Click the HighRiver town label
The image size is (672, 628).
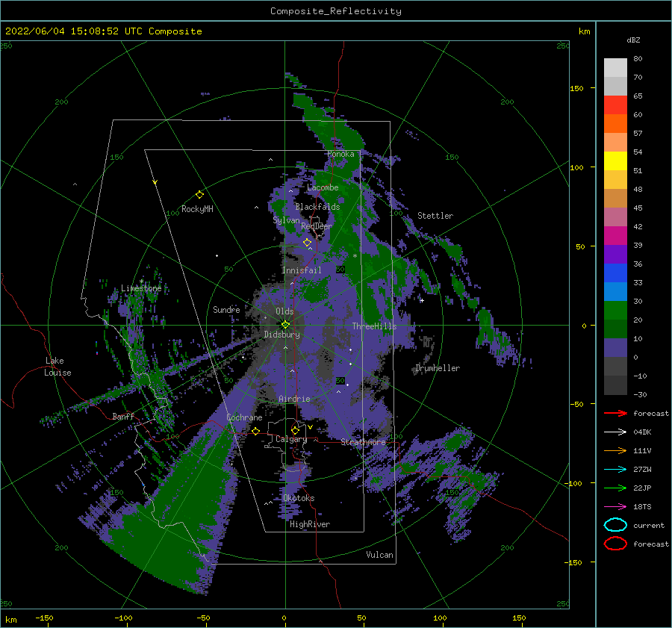[310, 524]
